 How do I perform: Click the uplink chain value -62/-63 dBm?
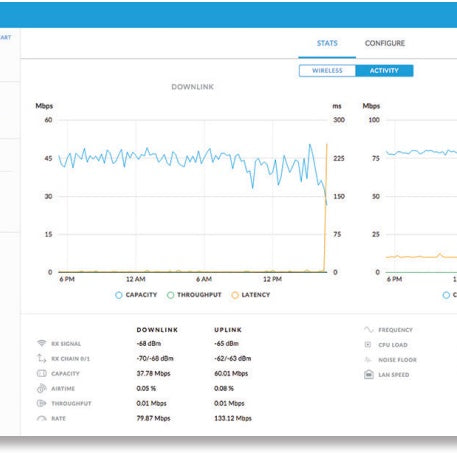click(x=233, y=358)
